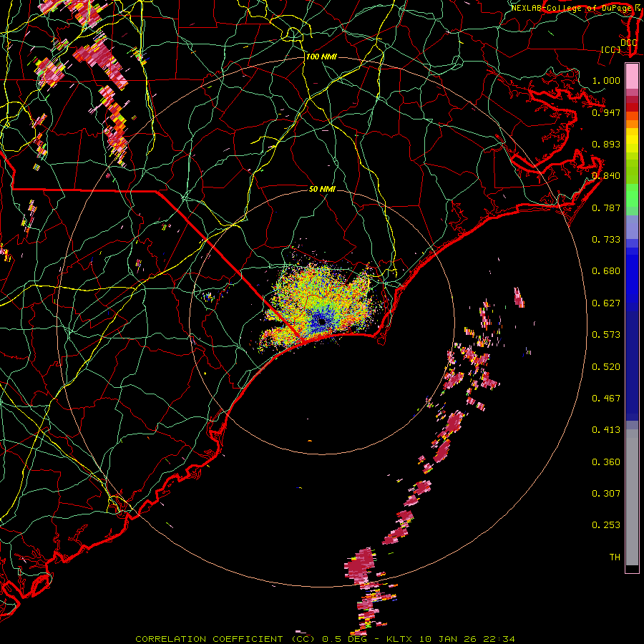
Task: Click the [CC] units label
Action: click(x=611, y=49)
